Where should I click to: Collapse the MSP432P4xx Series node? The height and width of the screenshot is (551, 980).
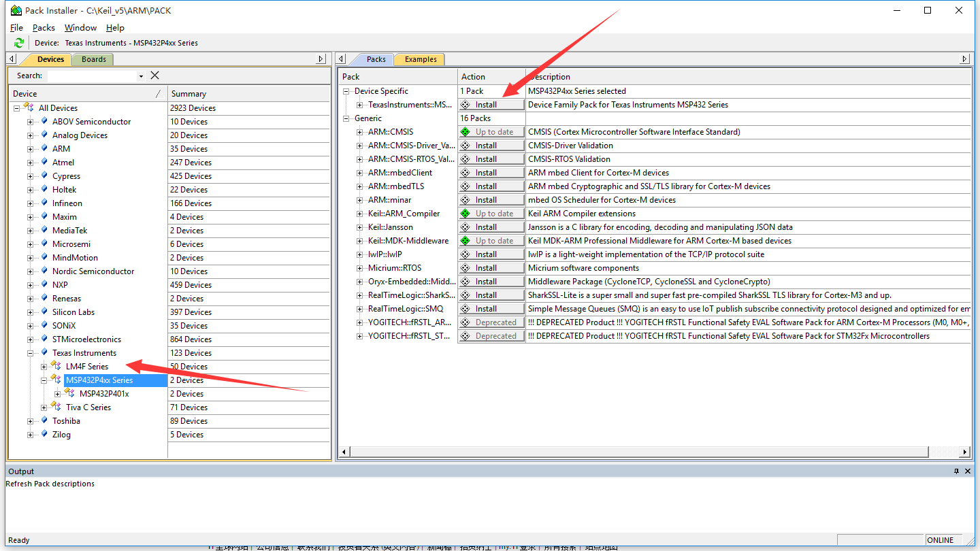pos(44,380)
